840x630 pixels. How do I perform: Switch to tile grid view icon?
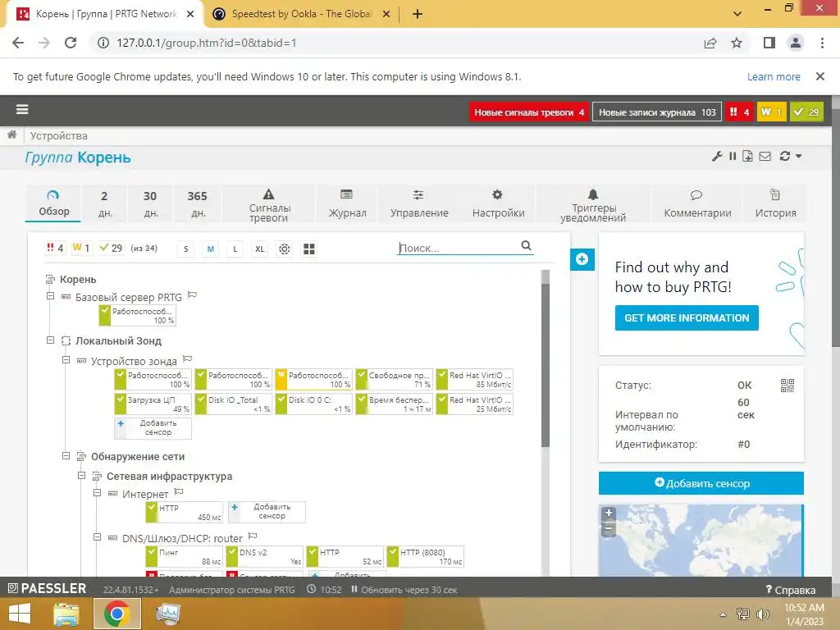click(x=309, y=249)
